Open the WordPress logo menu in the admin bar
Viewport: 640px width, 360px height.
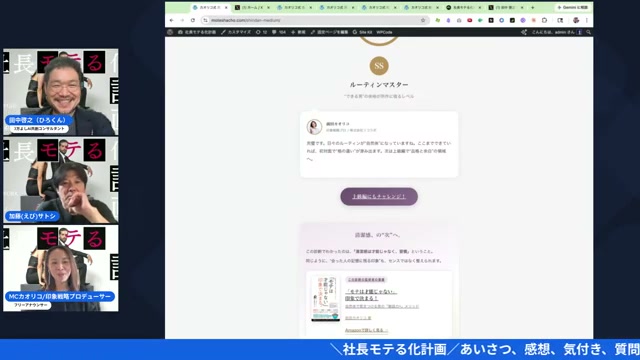tap(170, 32)
